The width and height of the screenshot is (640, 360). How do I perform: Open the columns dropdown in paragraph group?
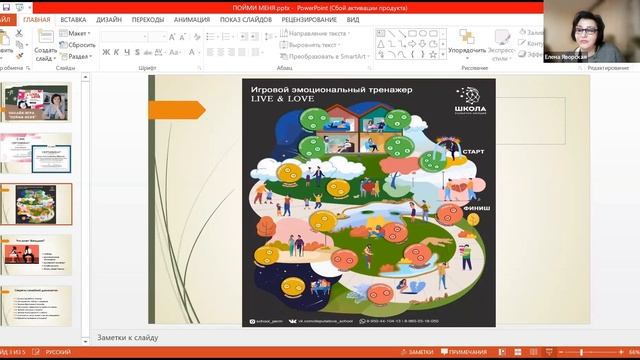(x=257, y=52)
